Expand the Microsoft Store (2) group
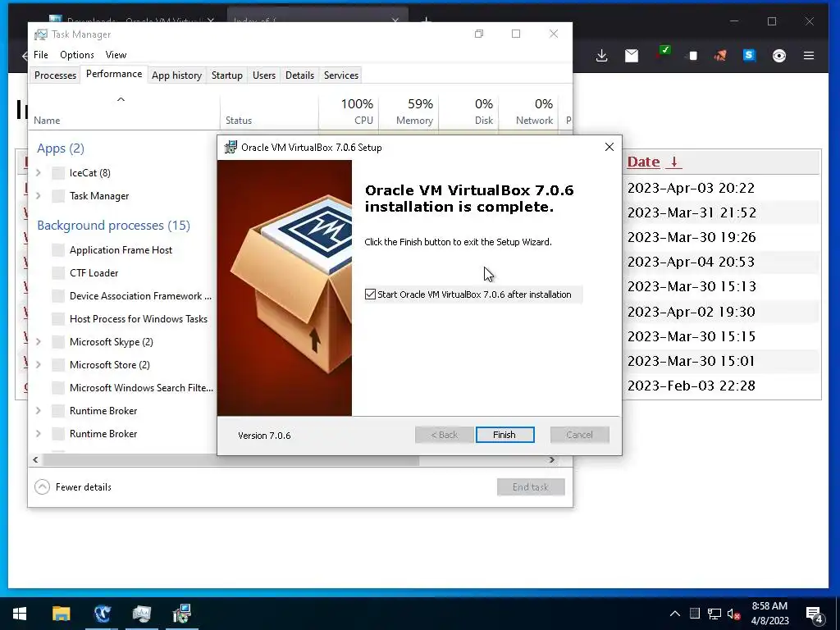840x630 pixels. click(38, 364)
